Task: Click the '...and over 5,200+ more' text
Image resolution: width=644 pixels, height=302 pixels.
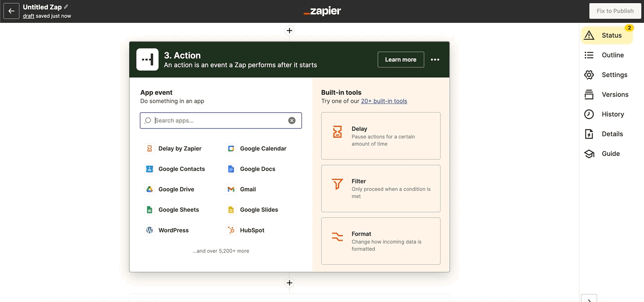Action: (221, 251)
